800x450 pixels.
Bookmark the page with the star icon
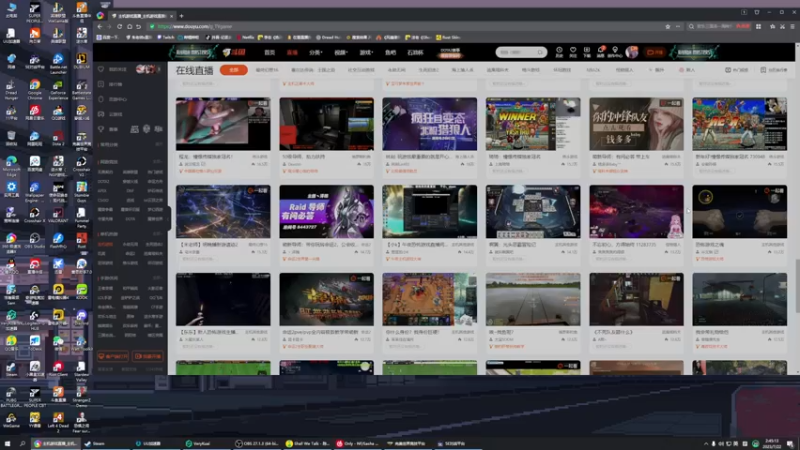click(667, 27)
